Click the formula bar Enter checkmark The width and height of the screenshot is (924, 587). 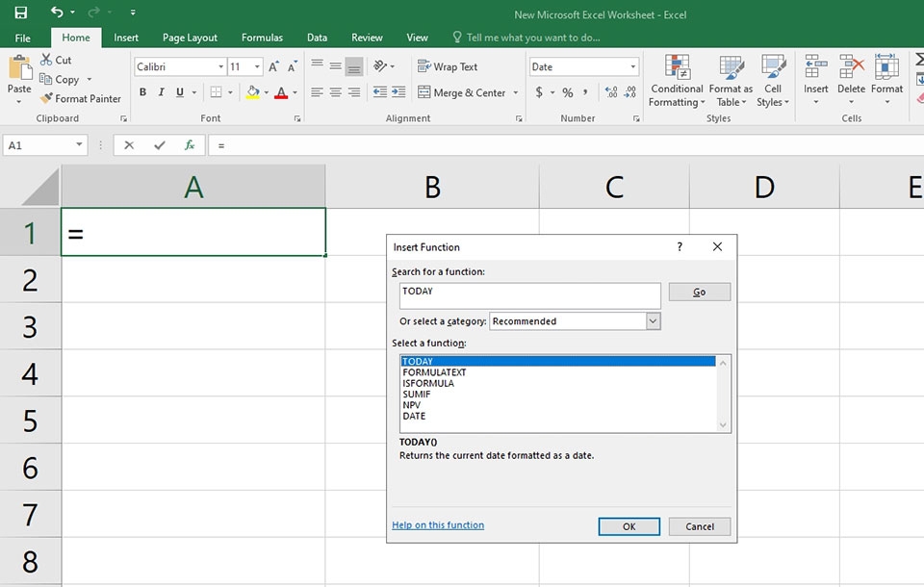(x=159, y=145)
